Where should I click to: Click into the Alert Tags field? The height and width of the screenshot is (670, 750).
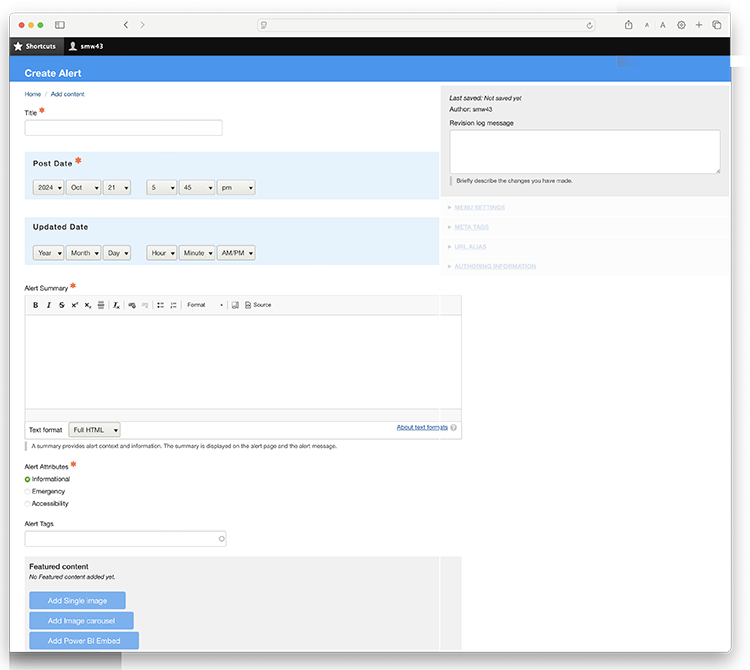tap(125, 539)
